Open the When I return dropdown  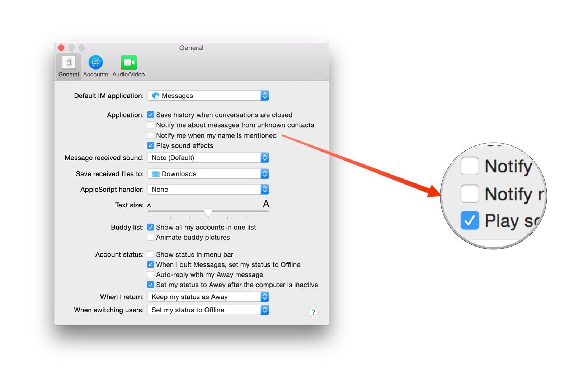208,297
